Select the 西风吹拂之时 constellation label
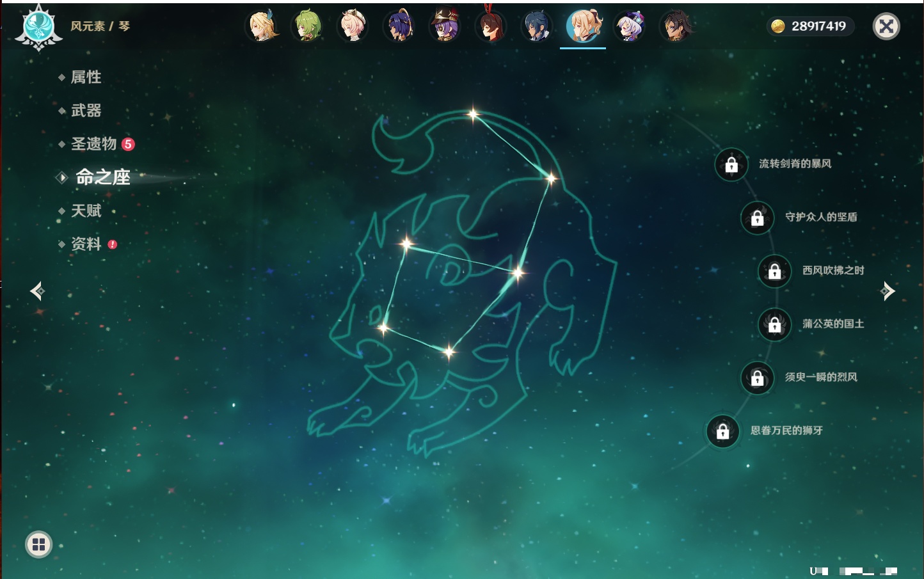 click(833, 270)
